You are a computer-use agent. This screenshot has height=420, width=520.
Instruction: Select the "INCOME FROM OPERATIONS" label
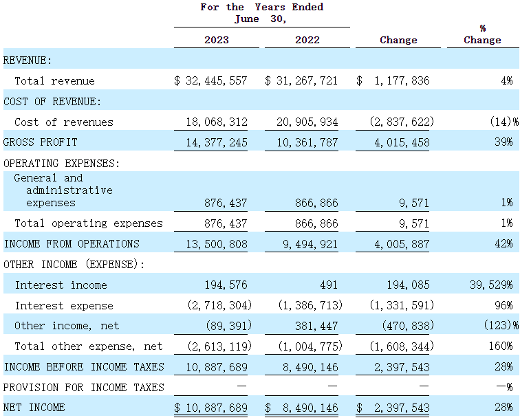click(72, 244)
